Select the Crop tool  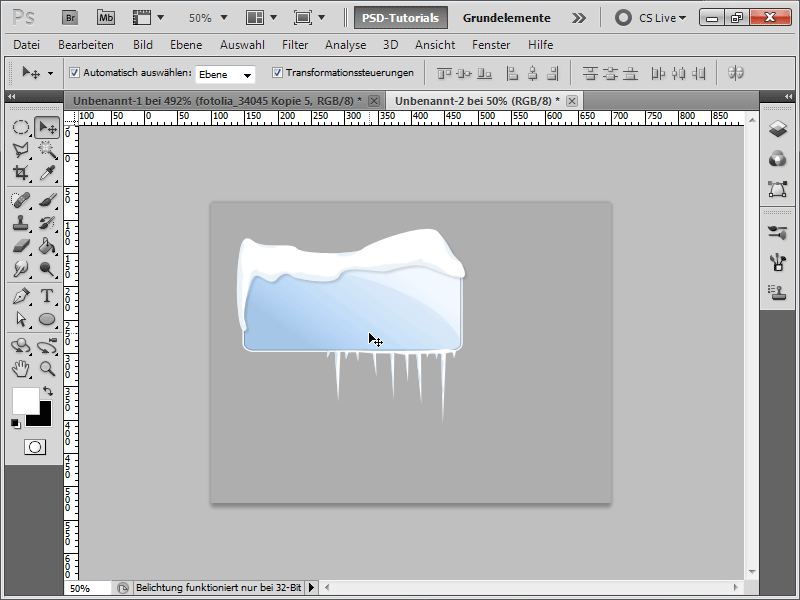(20, 172)
